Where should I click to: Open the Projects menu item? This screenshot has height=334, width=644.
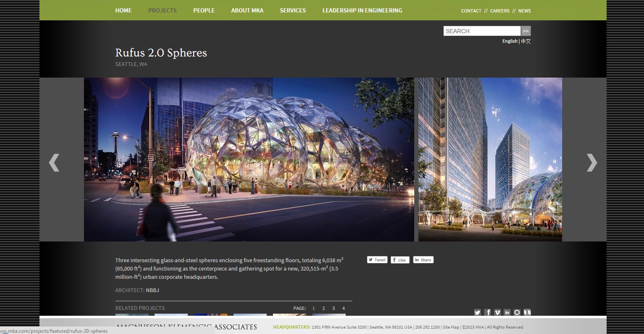[x=162, y=10]
